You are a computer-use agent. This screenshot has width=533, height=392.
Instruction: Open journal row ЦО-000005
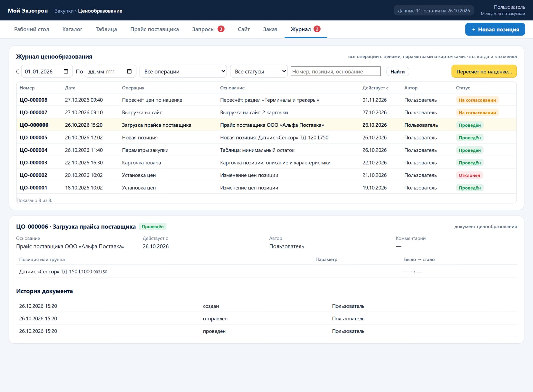tap(266, 137)
